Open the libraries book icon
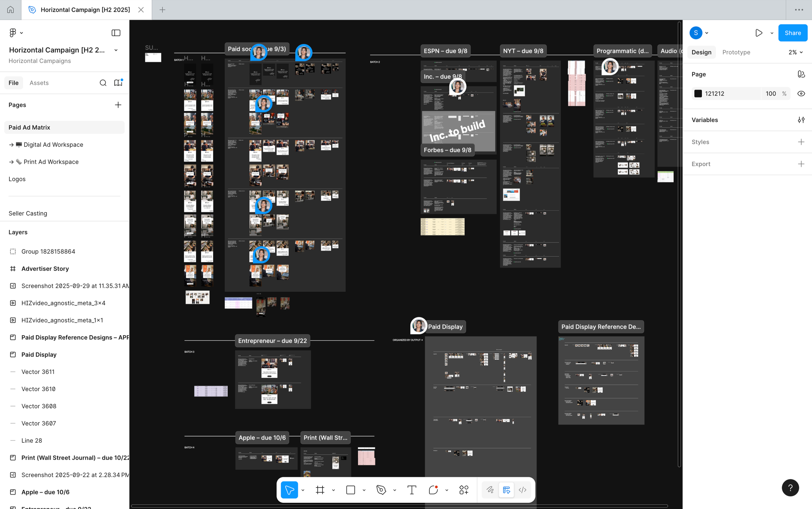The image size is (812, 509). click(118, 83)
